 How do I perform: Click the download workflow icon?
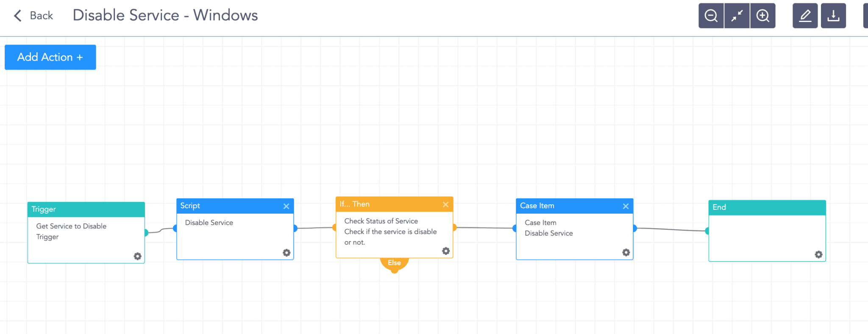[833, 16]
